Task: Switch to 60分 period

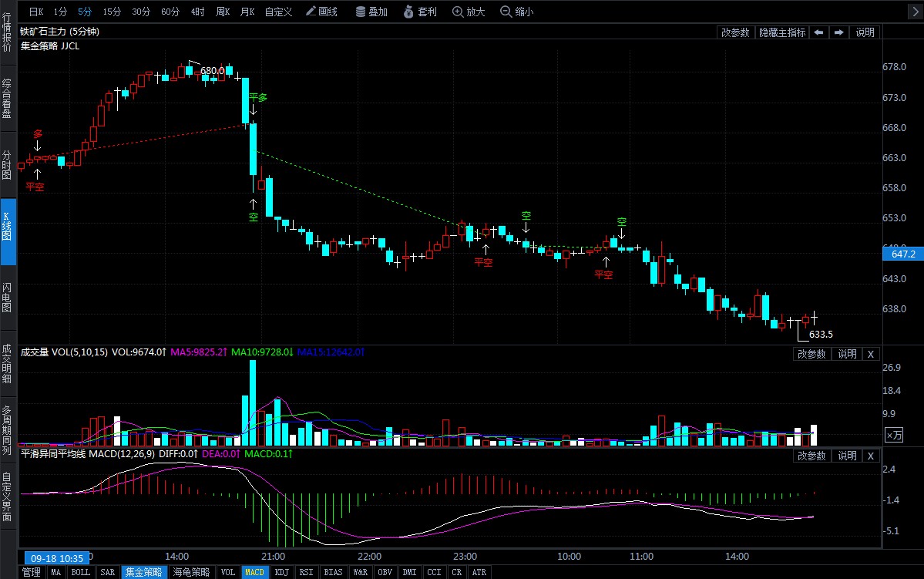Action: point(170,12)
